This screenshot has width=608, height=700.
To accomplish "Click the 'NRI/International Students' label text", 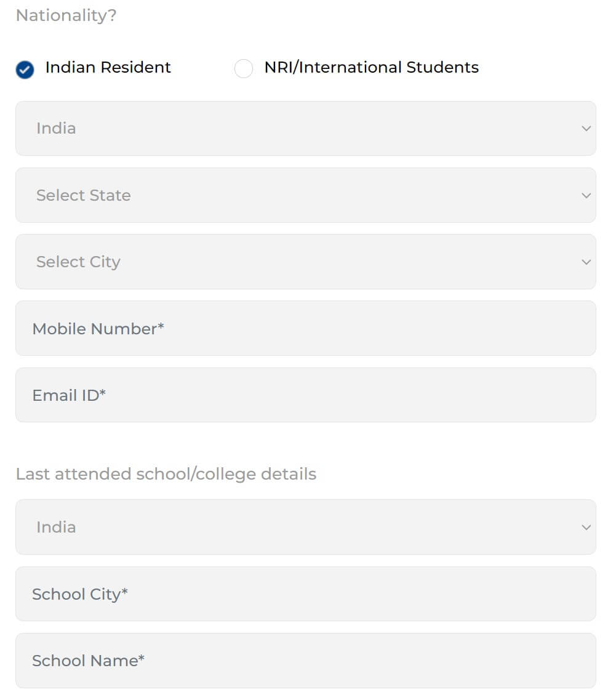I will click(x=371, y=67).
